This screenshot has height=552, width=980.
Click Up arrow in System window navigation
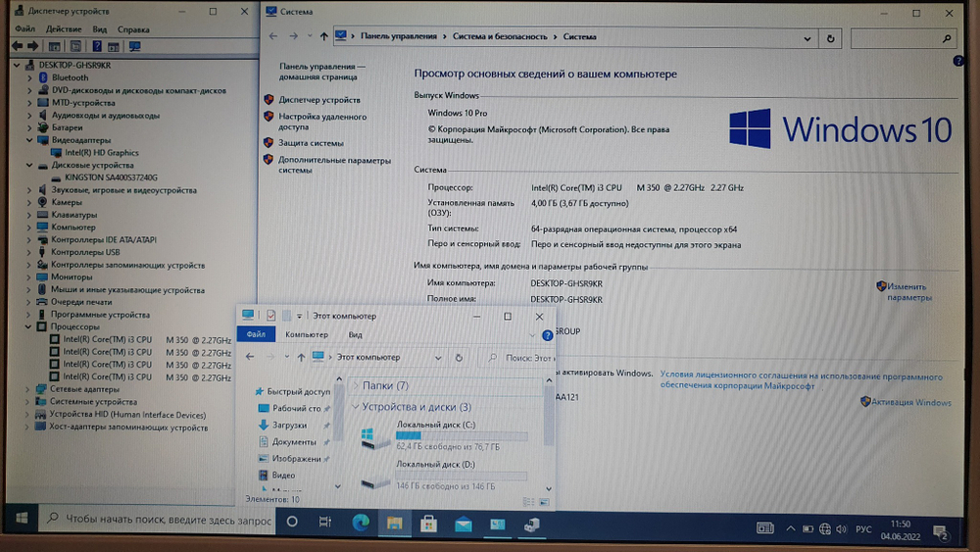pos(323,36)
